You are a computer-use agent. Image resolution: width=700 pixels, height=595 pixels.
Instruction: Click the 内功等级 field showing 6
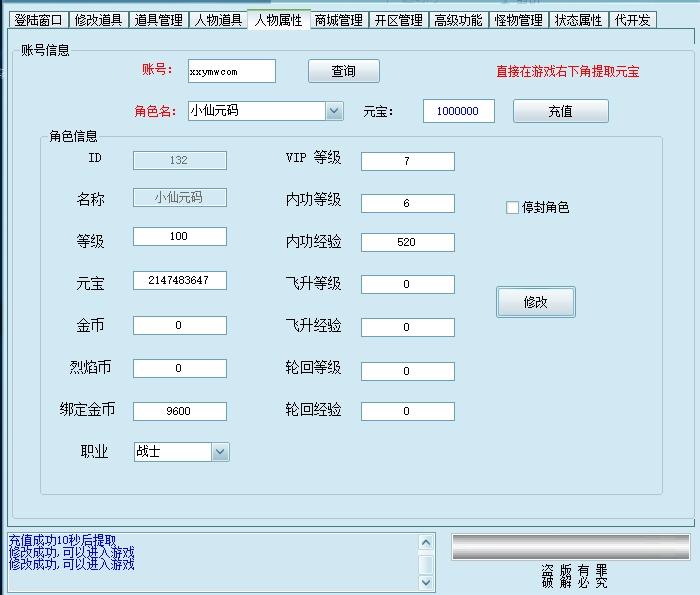(x=408, y=204)
